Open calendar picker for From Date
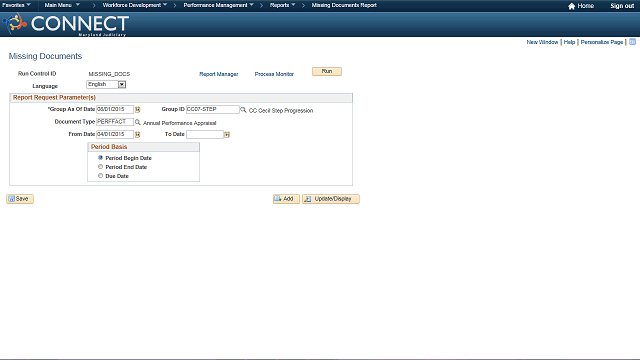 coord(138,134)
